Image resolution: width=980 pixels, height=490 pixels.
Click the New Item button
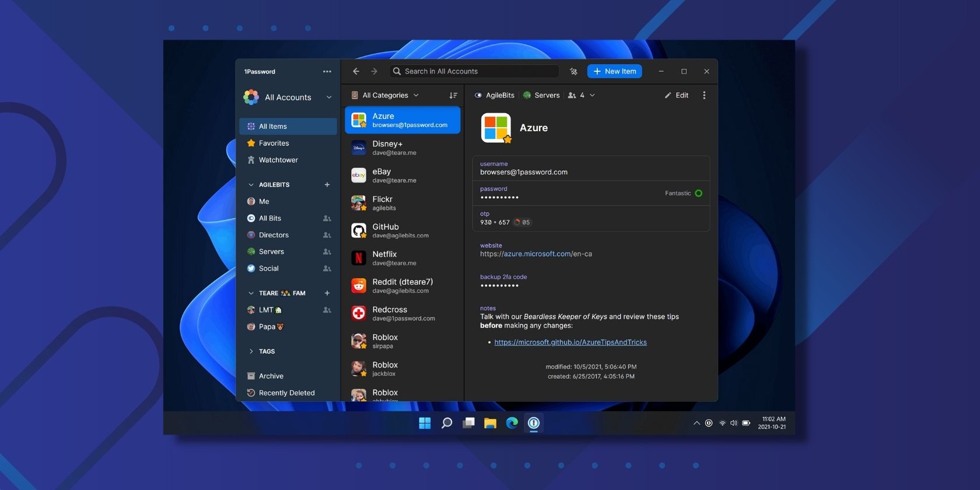click(x=614, y=71)
